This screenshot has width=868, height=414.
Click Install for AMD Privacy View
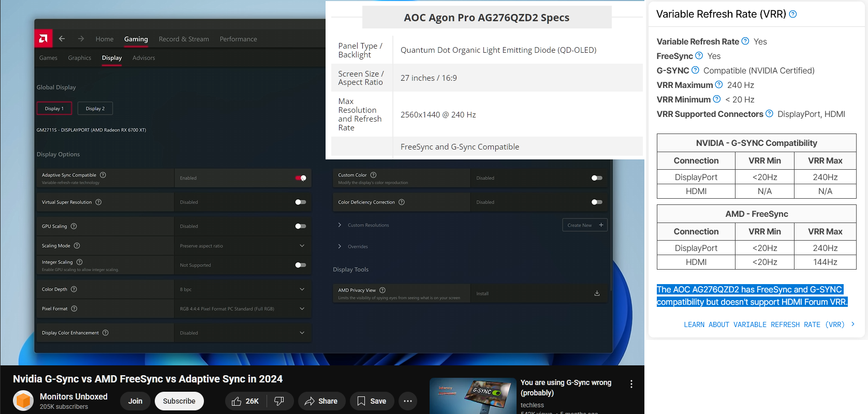(482, 293)
